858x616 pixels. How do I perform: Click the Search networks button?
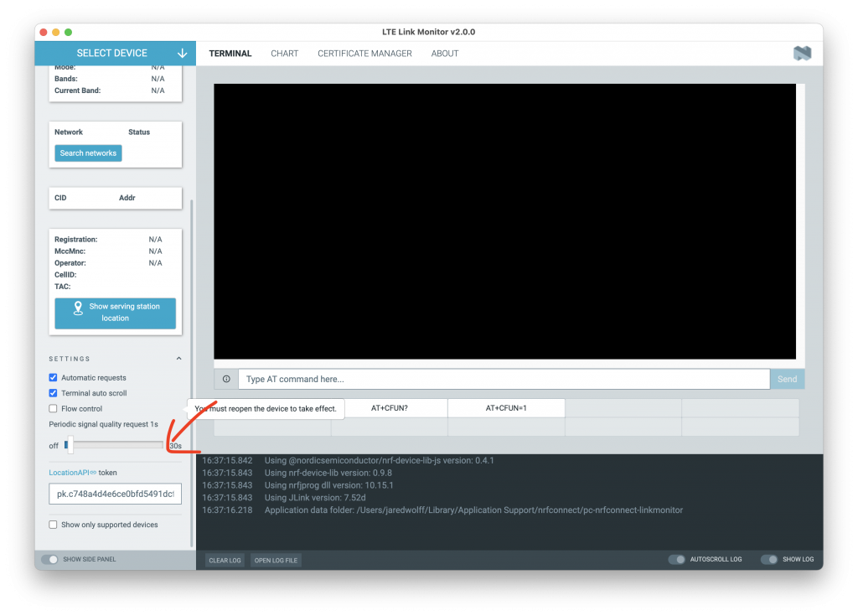88,153
